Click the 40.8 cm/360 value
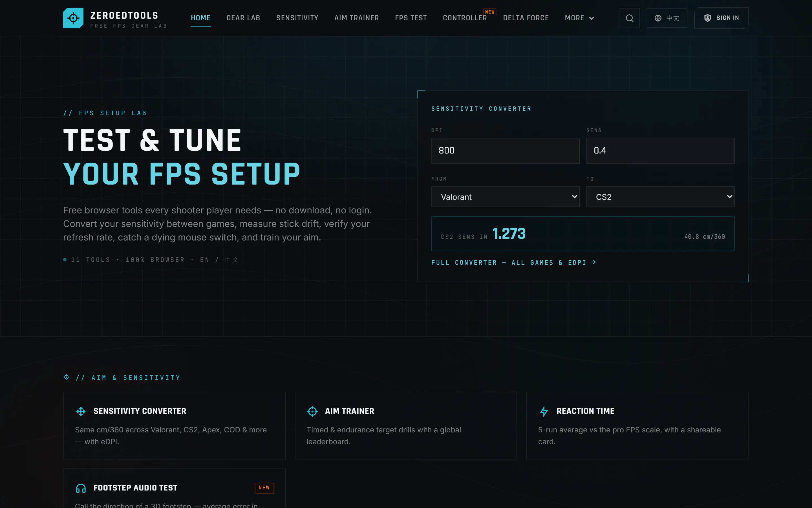This screenshot has height=508, width=812. pos(704,237)
